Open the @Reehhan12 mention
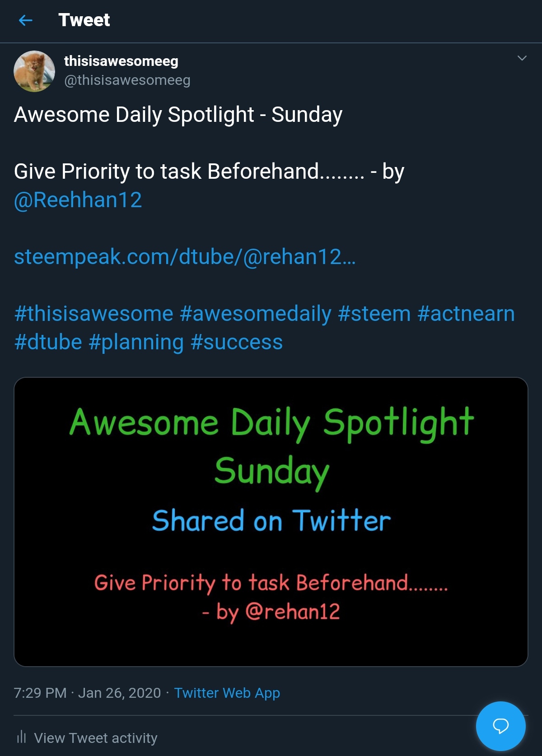 [x=78, y=200]
